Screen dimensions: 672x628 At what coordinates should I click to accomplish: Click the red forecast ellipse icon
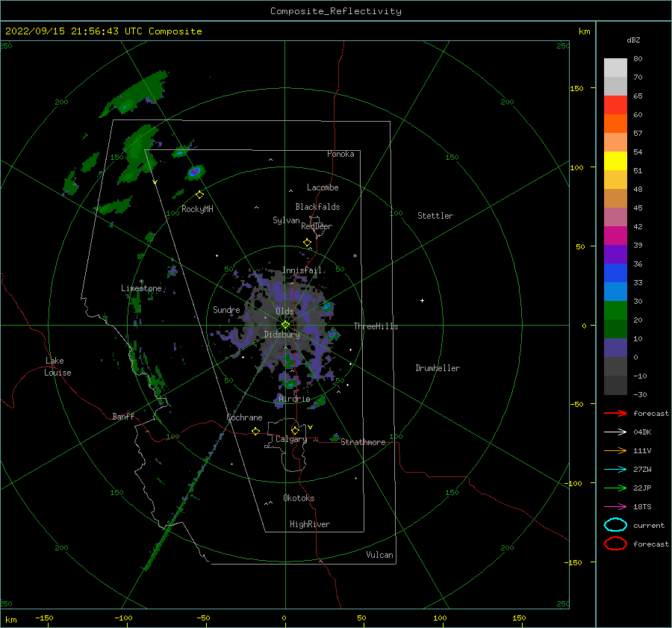click(x=615, y=544)
